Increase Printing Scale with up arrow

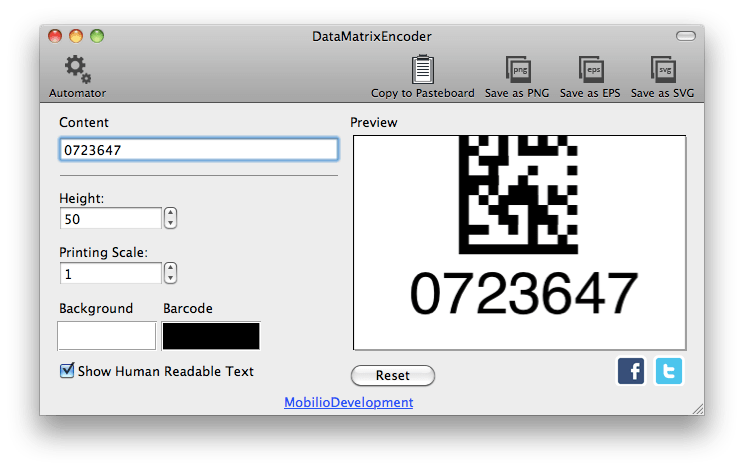tap(170, 268)
